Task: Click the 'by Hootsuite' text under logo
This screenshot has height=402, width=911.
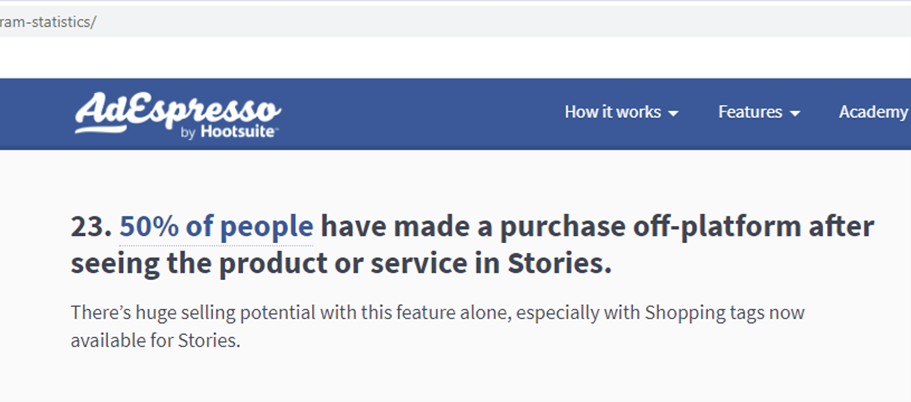Action: [229, 132]
